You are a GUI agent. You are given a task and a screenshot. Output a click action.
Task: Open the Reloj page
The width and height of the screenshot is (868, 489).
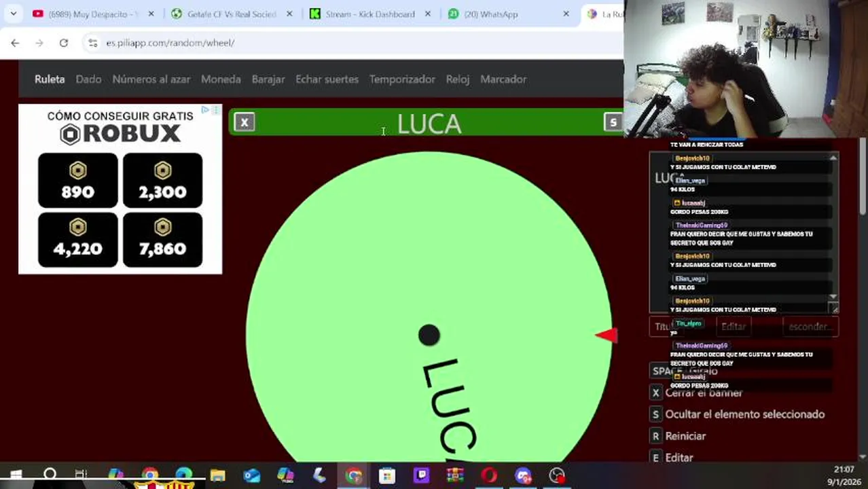tap(458, 79)
